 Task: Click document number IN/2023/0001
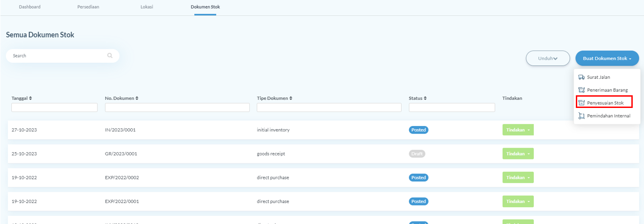[x=120, y=130]
